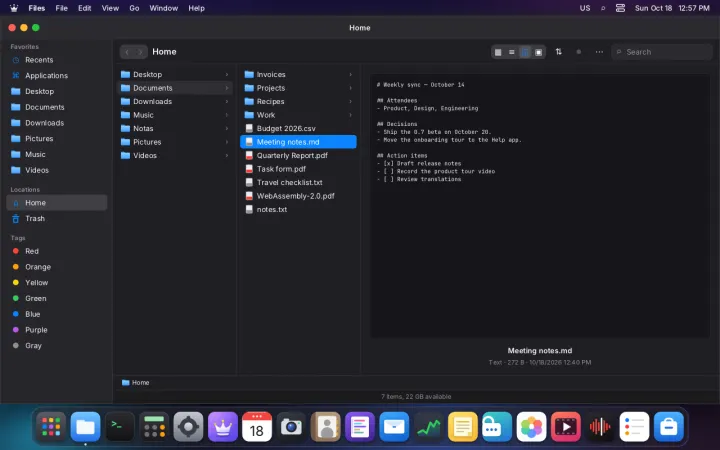Select Quarterly Report.pdf file

pos(298,156)
